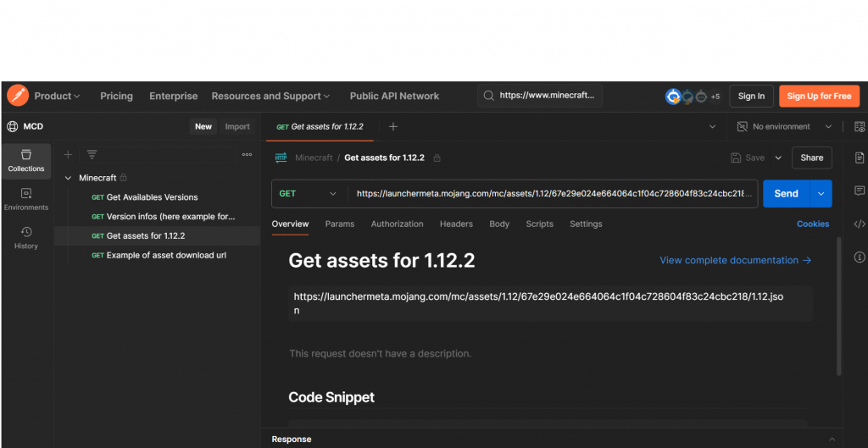Open the Pricing menu item
868x448 pixels.
(116, 97)
